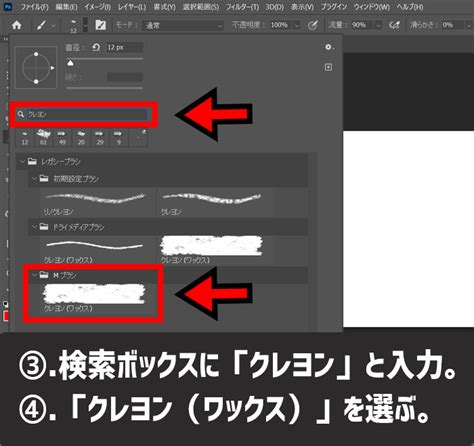Viewport: 474px width, 446px height.
Task: Select recent brush with size 29
Action: (x=100, y=138)
